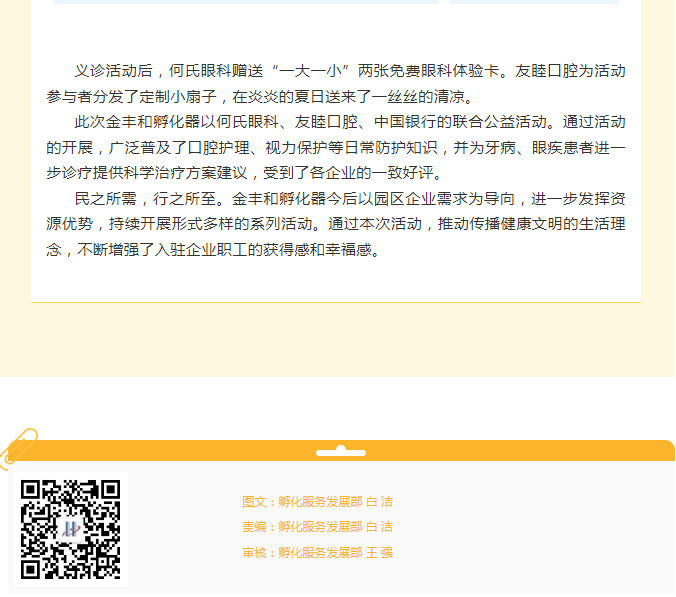Click the QR code image

(71, 529)
